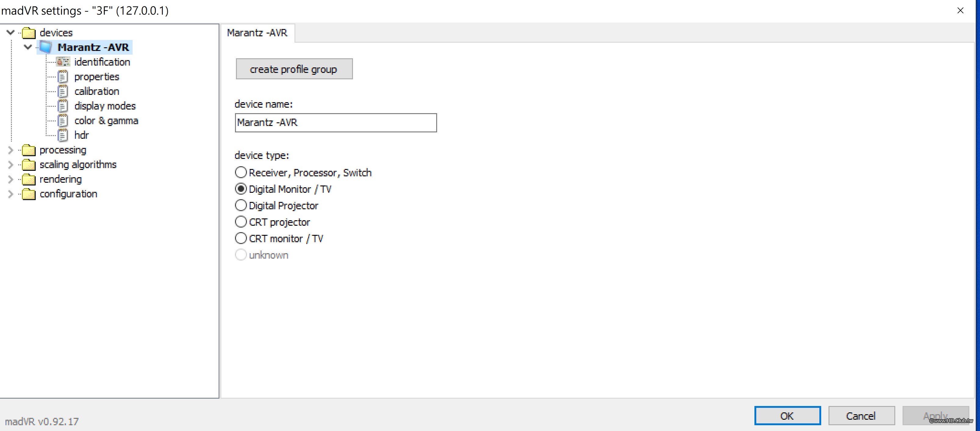Click the identification card icon
The height and width of the screenshot is (431, 980).
[63, 62]
